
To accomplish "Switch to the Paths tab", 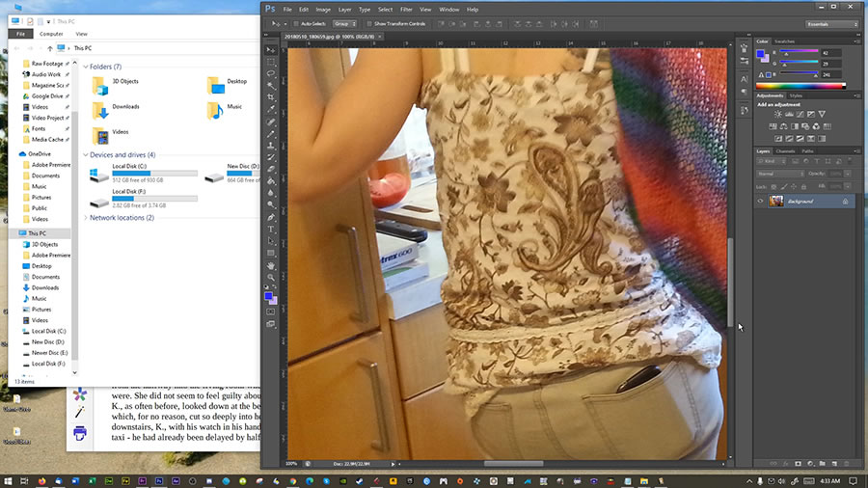I will [807, 151].
